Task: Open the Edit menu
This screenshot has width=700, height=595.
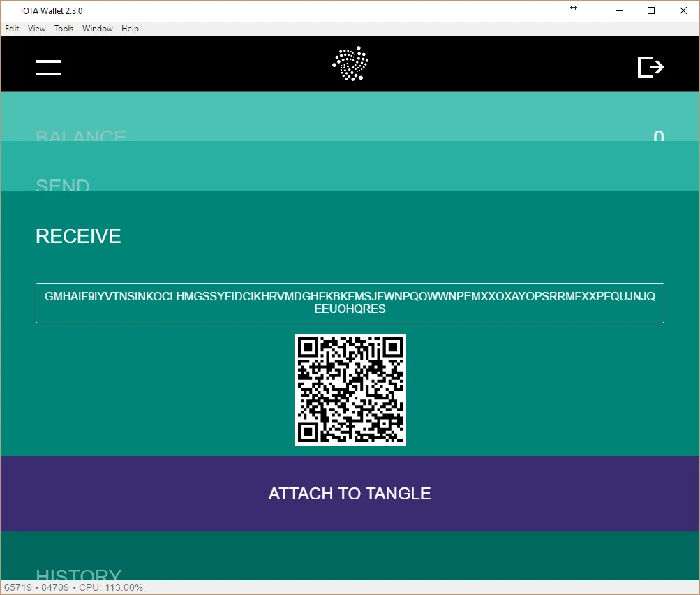Action: pos(12,29)
